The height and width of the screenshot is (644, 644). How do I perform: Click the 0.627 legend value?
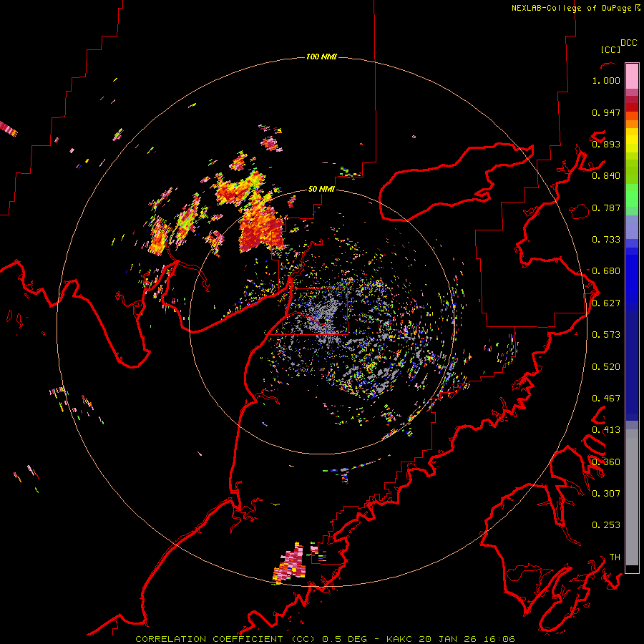pos(606,303)
